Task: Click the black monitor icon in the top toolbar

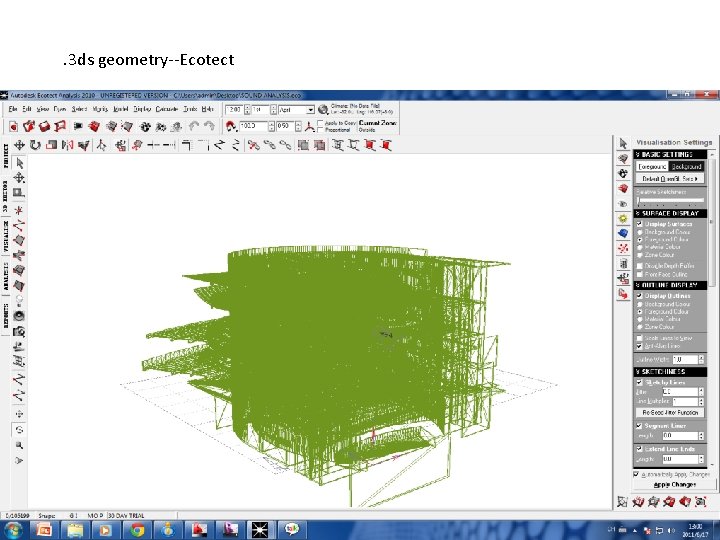Action: (78, 126)
